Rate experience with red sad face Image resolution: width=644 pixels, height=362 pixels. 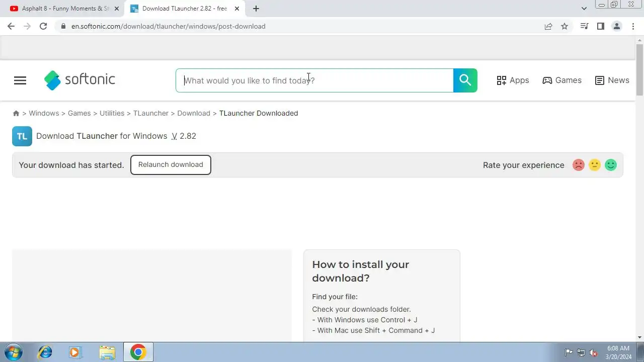(x=579, y=165)
